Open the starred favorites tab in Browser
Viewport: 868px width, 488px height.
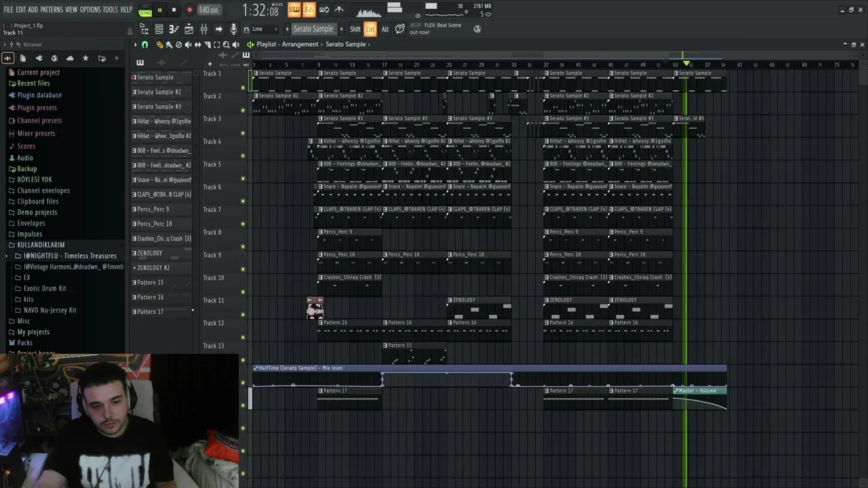pos(85,58)
